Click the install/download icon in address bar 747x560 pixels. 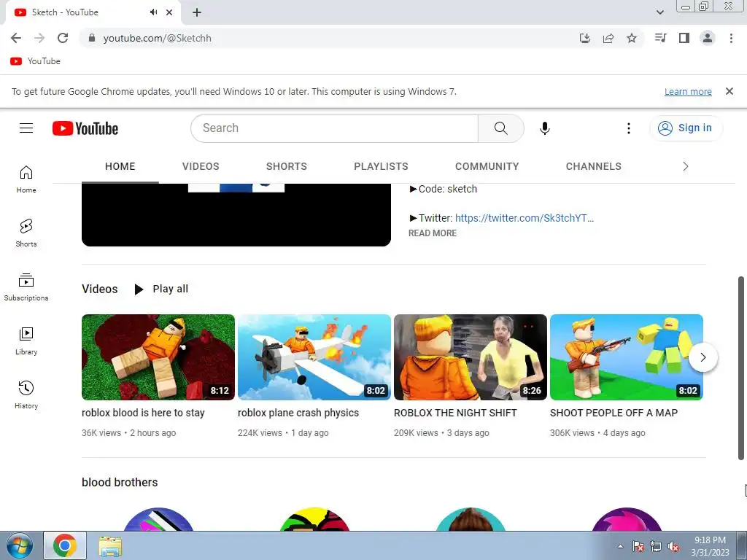585,38
